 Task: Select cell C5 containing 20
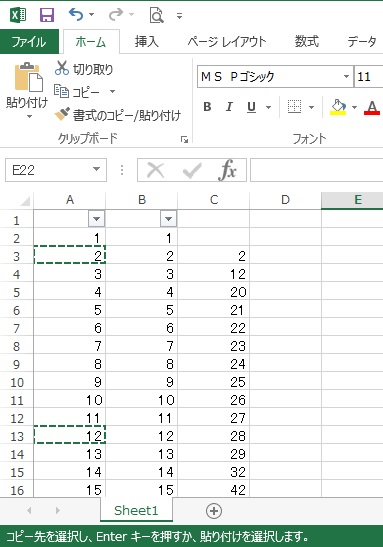point(213,291)
